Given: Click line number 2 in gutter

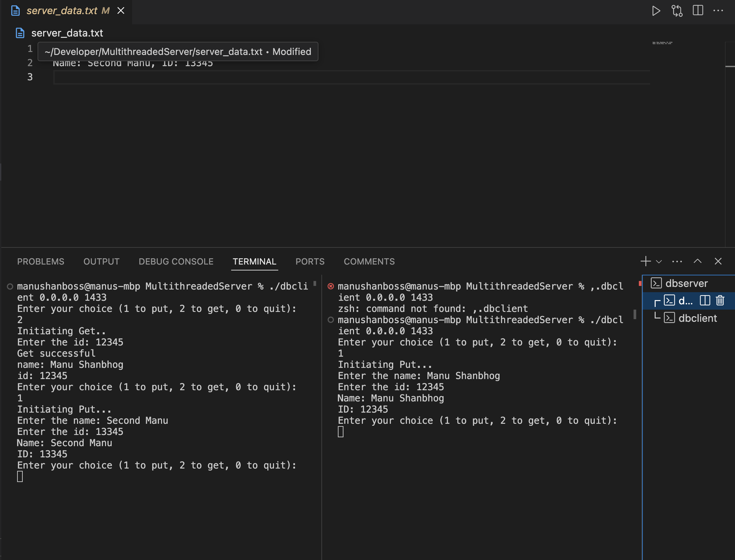Looking at the screenshot, I should click(x=30, y=63).
